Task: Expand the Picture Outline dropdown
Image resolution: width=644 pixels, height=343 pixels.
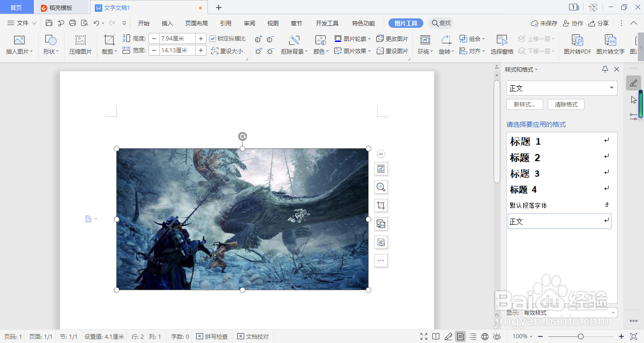Action: pyautogui.click(x=370, y=39)
